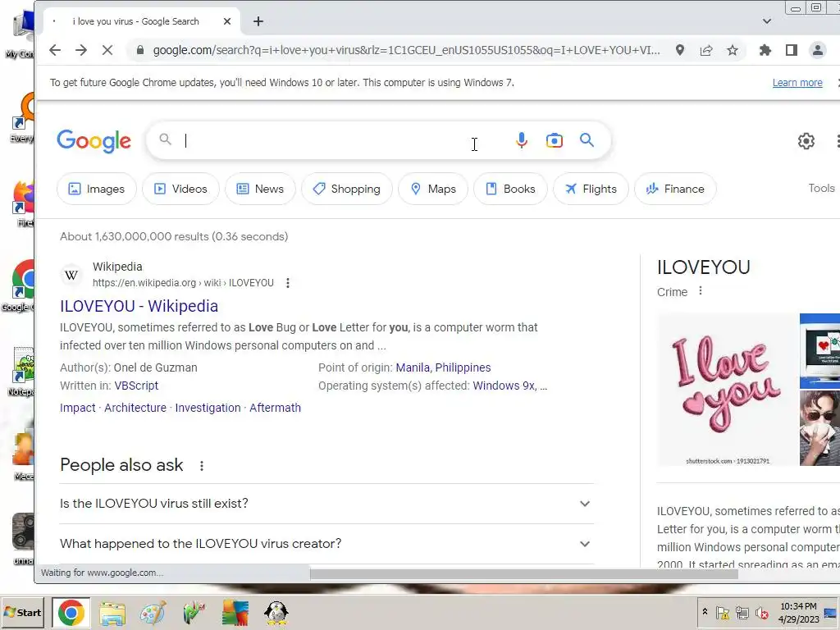This screenshot has height=630, width=840.
Task: Open Paint from the taskbar
Action: point(153,614)
